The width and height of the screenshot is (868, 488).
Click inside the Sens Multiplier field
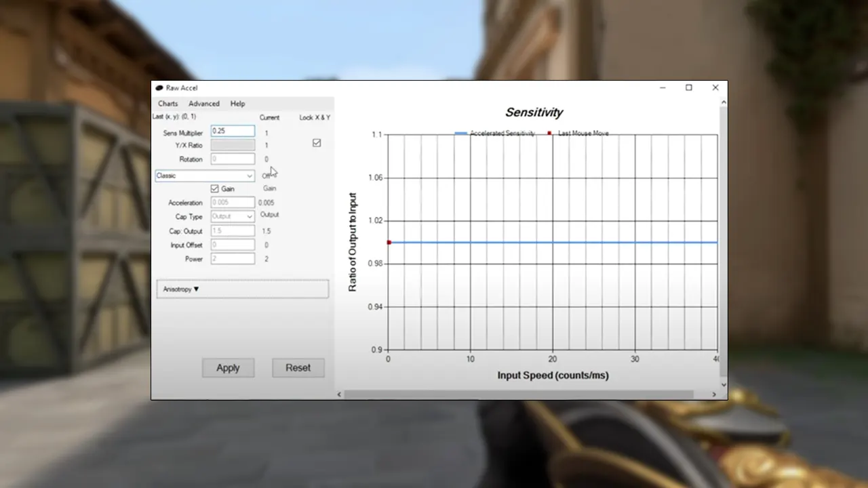(x=232, y=131)
